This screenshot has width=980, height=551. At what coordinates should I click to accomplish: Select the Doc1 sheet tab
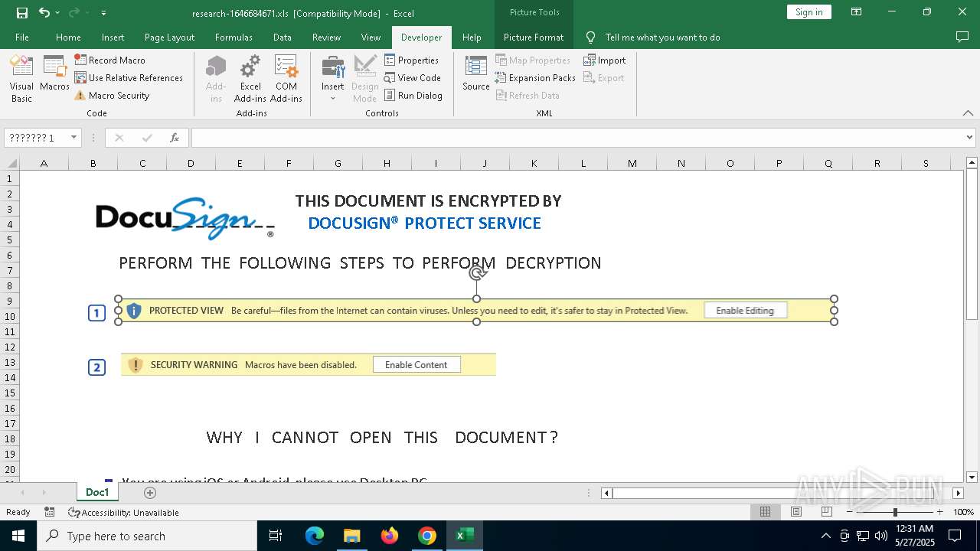[x=97, y=492]
